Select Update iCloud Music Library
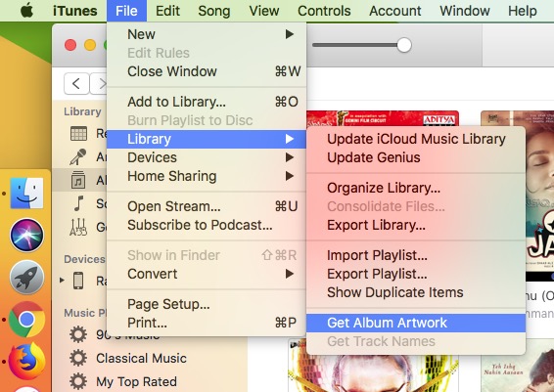Image resolution: width=554 pixels, height=392 pixels. 416,139
